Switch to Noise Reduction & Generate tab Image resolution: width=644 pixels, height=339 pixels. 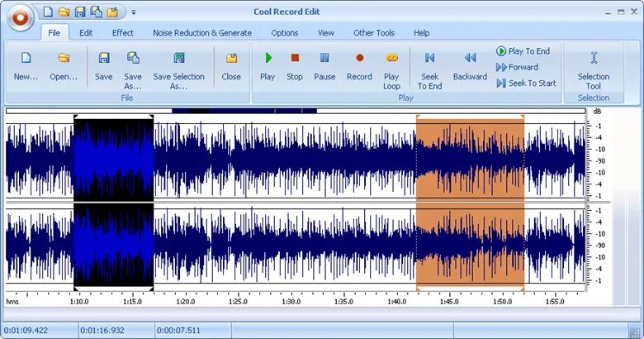coord(204,33)
